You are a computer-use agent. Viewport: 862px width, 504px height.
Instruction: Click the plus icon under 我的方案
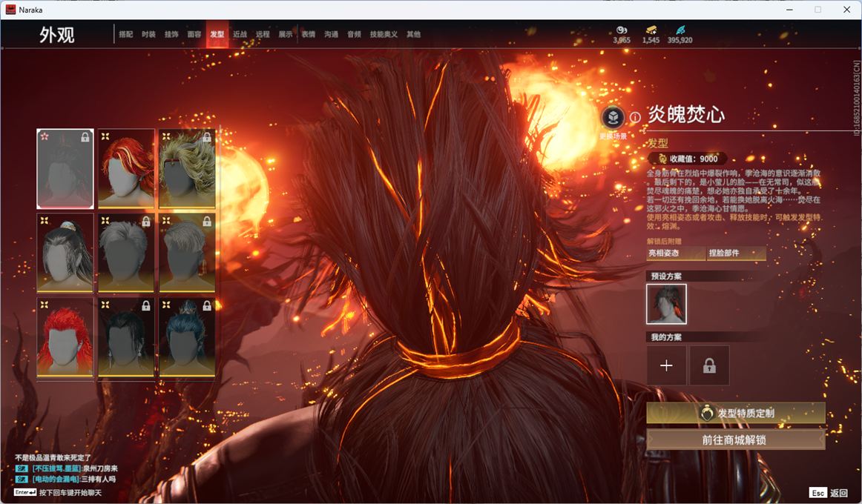click(666, 365)
